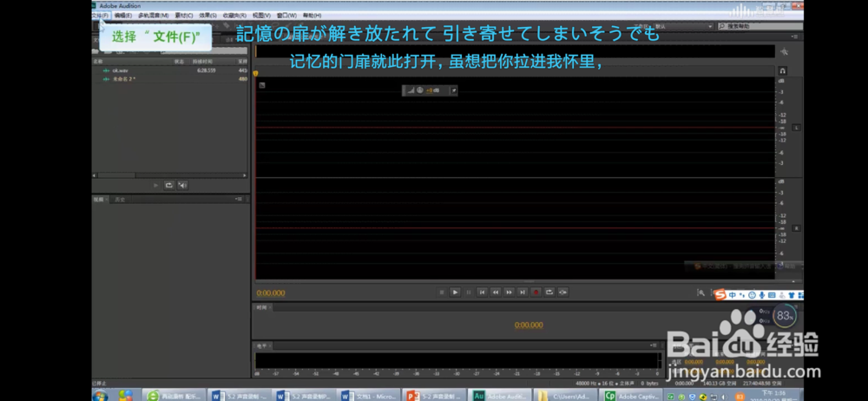
Task: Toggle the headphones monitor icon
Action: pyautogui.click(x=783, y=71)
